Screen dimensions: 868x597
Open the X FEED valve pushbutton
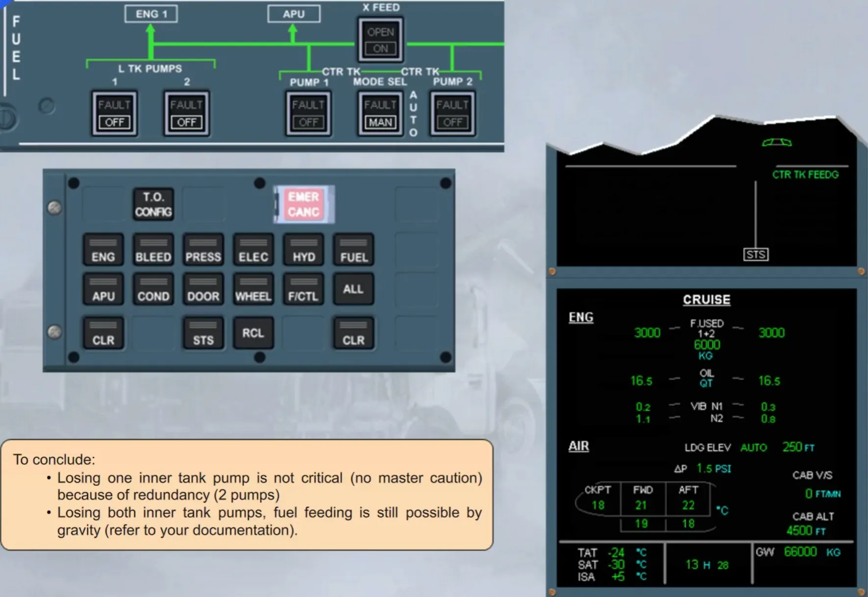[380, 40]
